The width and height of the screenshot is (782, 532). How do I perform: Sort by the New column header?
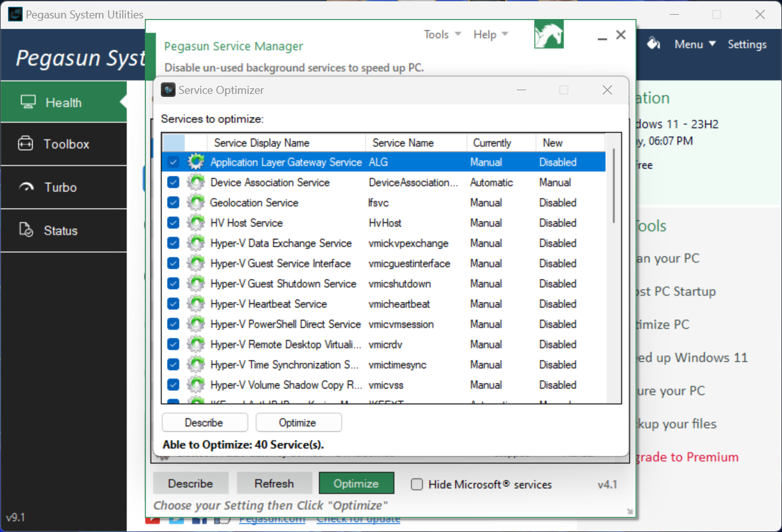570,142
